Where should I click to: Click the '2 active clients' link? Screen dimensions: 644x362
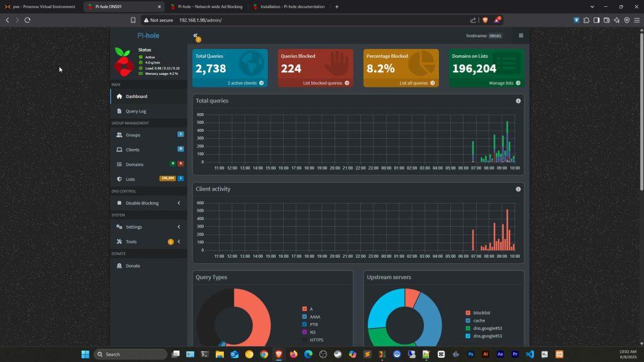246,83
